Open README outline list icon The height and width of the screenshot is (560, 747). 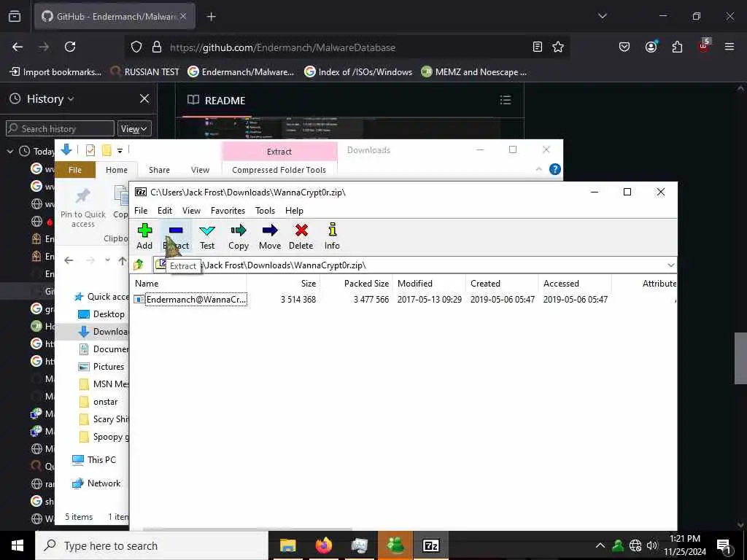pos(506,100)
